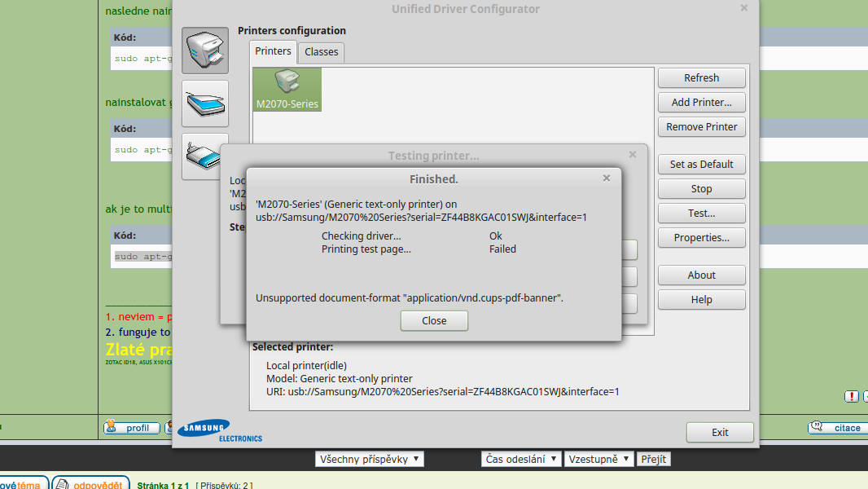Close the Finished dialog with X
This screenshot has width=868, height=489.
(x=606, y=178)
